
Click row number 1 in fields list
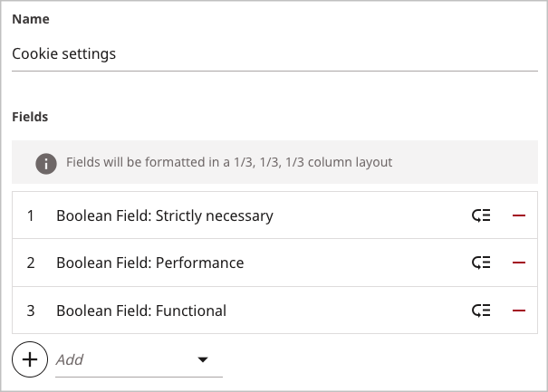[31, 215]
